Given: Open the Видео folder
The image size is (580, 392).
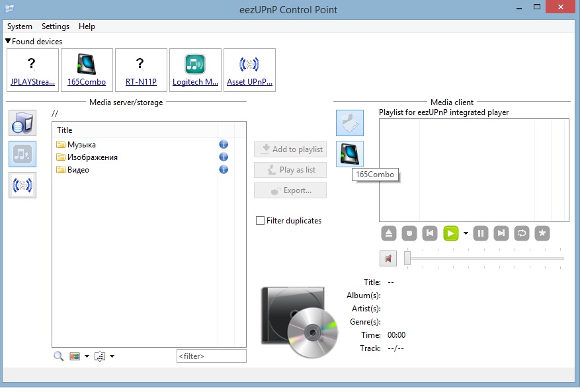Looking at the screenshot, I should click(x=73, y=170).
